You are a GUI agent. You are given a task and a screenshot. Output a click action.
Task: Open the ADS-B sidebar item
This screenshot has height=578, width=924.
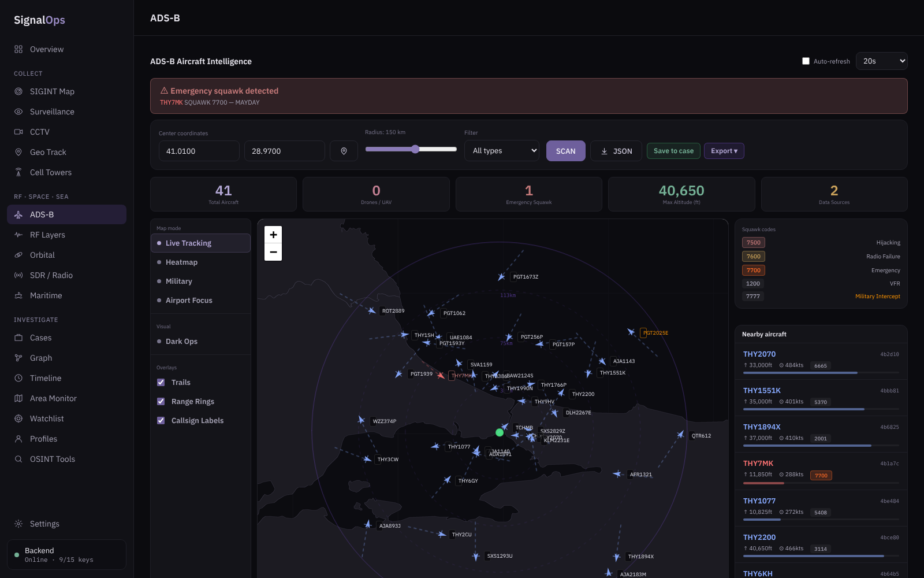66,214
